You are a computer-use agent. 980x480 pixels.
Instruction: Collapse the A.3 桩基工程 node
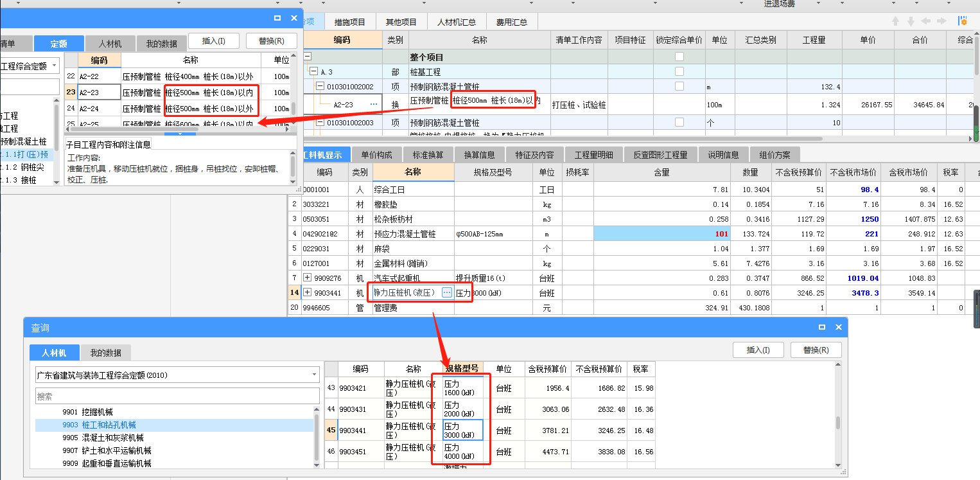(x=313, y=71)
